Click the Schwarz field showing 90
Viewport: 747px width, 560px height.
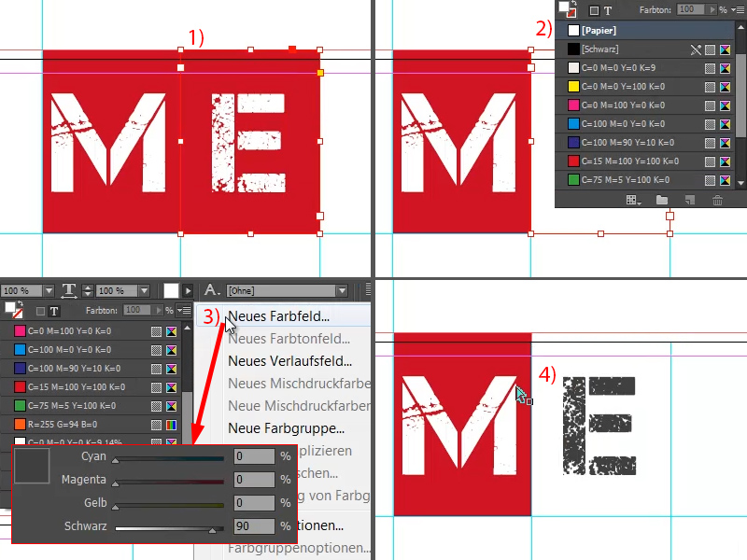coord(254,526)
